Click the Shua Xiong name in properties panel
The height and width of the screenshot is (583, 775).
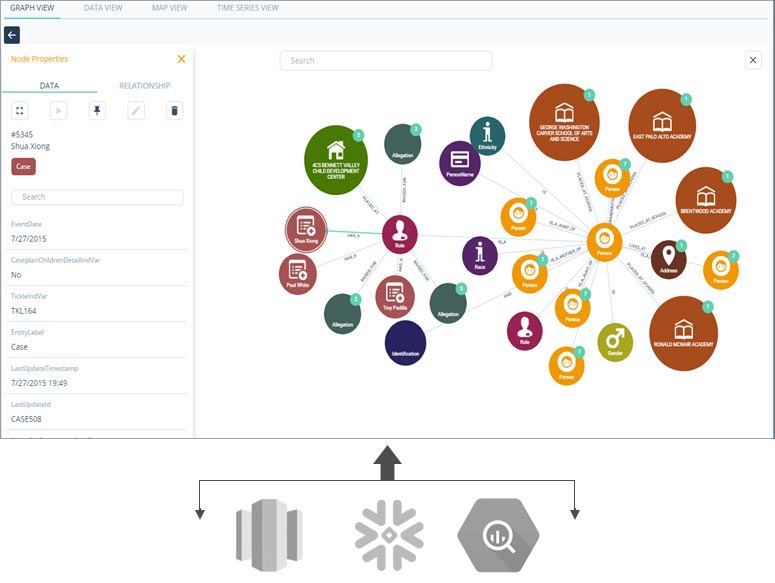[30, 146]
